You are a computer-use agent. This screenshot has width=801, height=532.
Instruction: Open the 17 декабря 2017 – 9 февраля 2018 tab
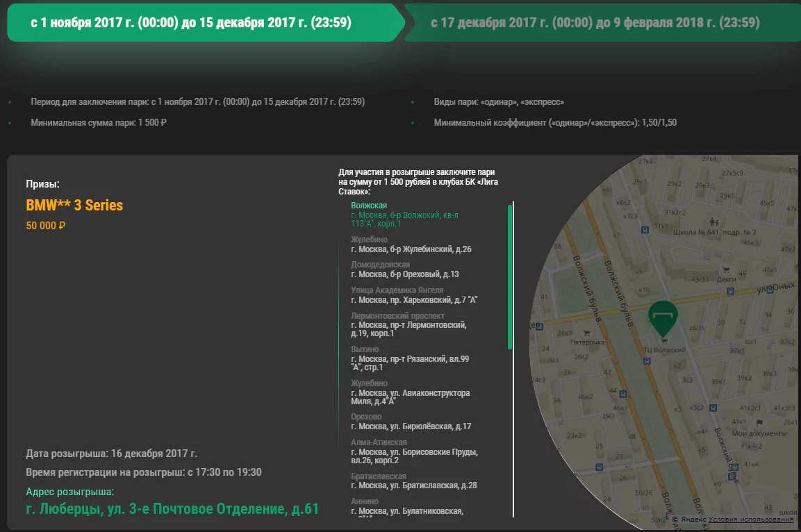[x=603, y=22]
